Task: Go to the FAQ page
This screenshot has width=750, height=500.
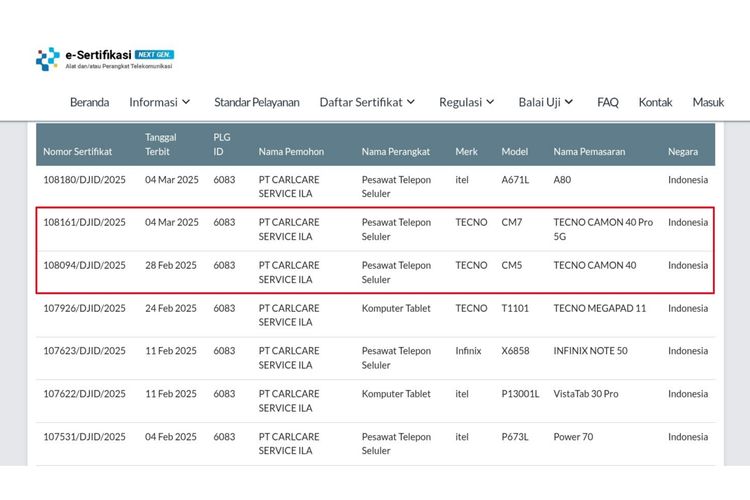Action: coord(607,102)
